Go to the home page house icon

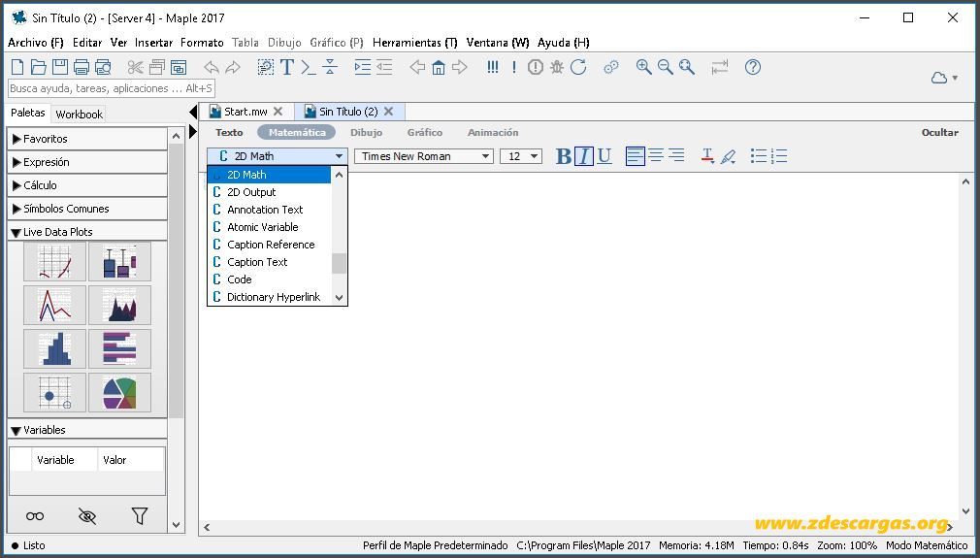[x=439, y=67]
